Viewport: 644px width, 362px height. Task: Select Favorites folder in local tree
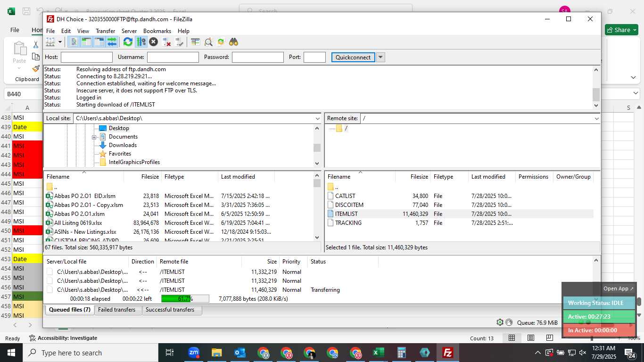click(120, 154)
